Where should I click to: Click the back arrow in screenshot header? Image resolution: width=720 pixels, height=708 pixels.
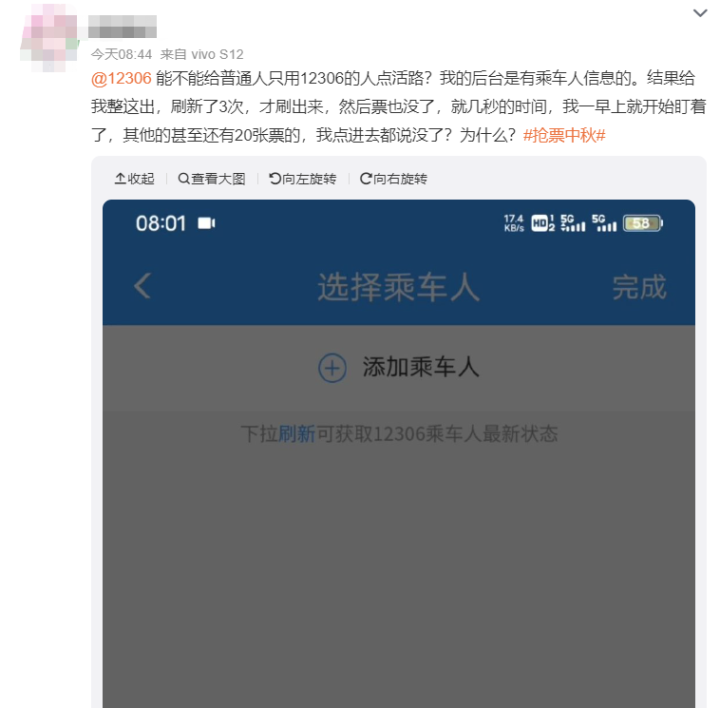(x=142, y=286)
